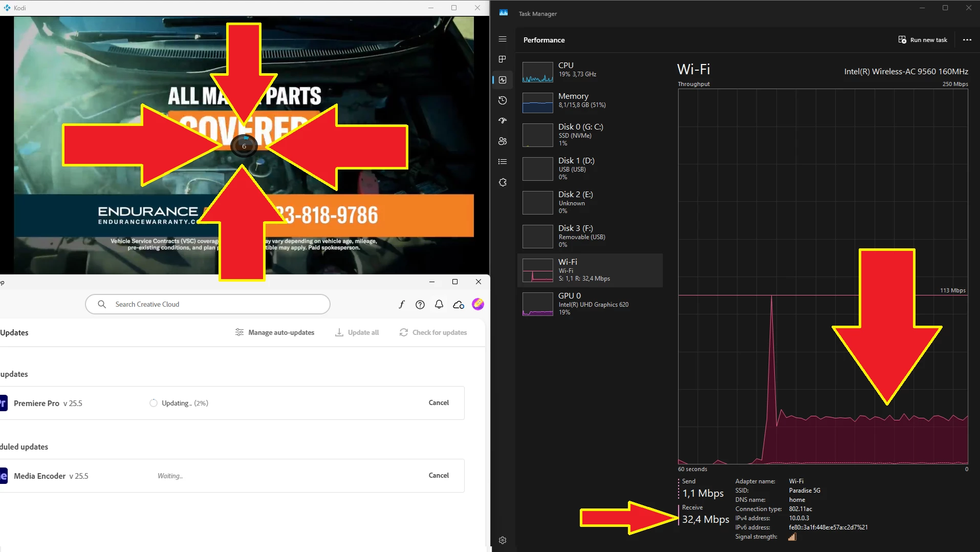The image size is (980, 552).
Task: Click connection type 802.11ac value
Action: [800, 509]
